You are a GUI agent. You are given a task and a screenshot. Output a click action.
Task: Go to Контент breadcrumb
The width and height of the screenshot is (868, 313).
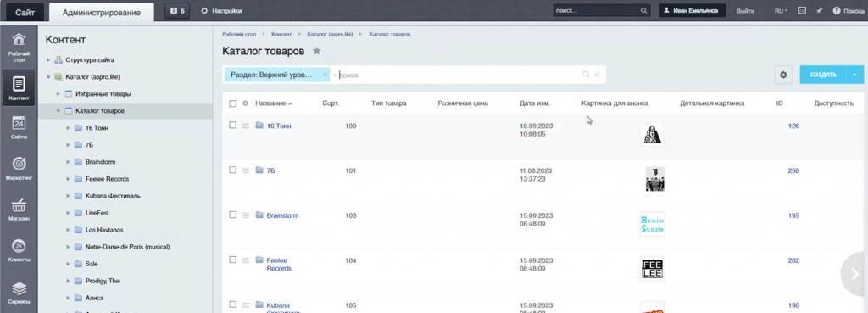click(281, 34)
